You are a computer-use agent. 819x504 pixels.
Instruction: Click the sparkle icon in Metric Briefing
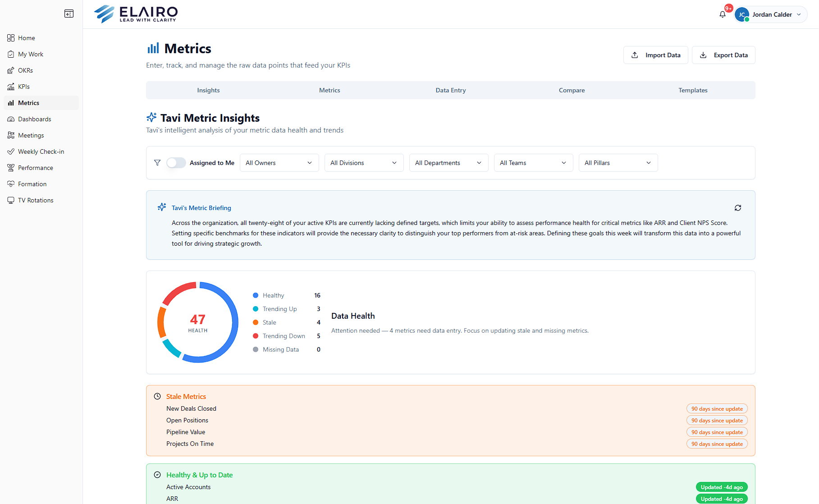point(162,207)
